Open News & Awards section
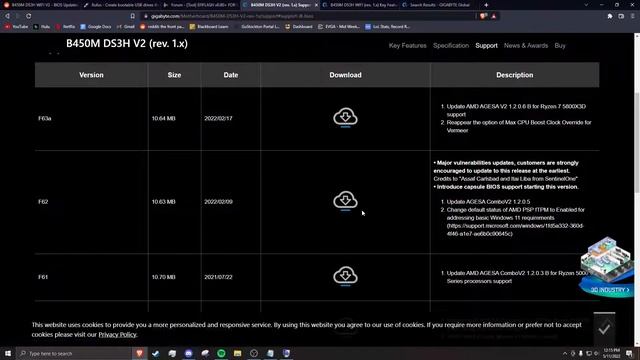Viewport: 640px width, 360px height. [x=526, y=46]
